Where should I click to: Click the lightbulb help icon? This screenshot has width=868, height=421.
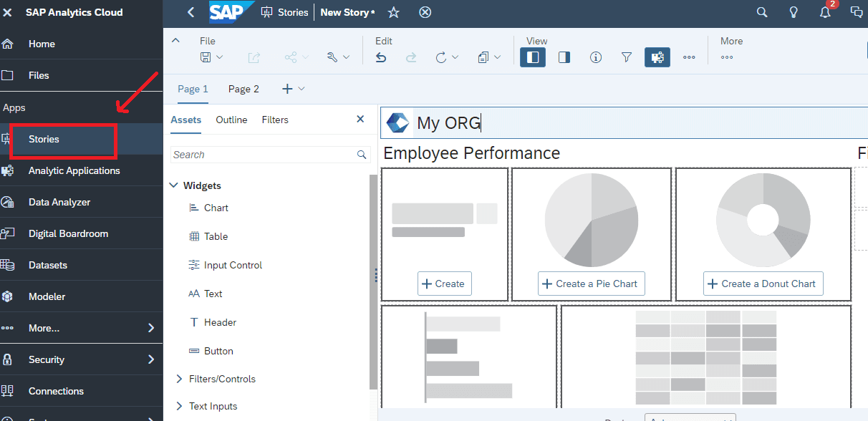[794, 12]
